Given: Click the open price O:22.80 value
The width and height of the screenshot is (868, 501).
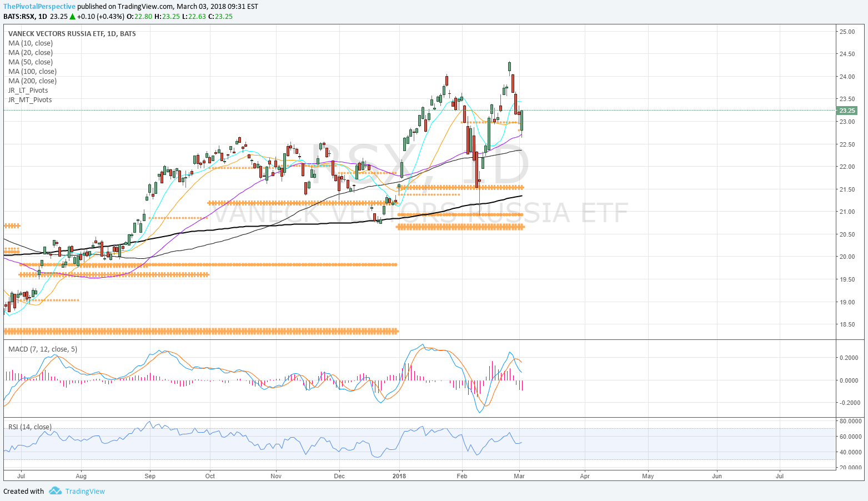Looking at the screenshot, I should click(139, 17).
